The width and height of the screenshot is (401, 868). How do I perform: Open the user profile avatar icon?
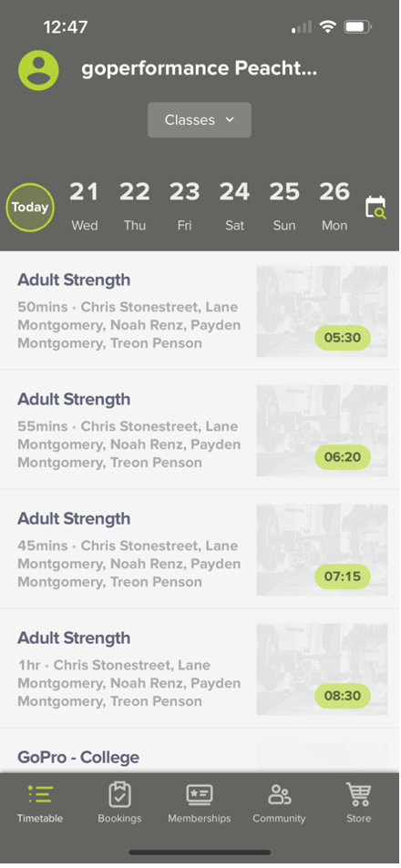pos(39,70)
